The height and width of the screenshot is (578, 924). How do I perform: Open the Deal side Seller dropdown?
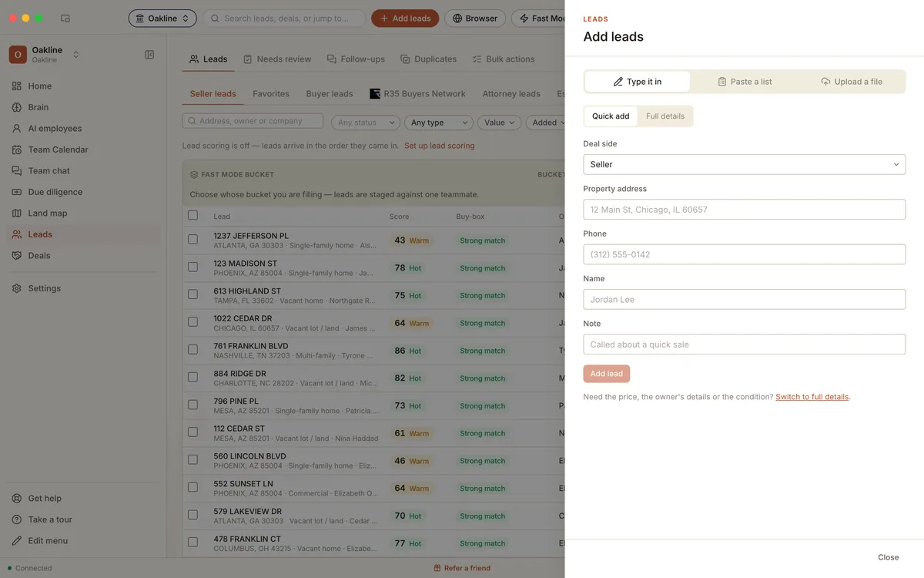(x=745, y=164)
